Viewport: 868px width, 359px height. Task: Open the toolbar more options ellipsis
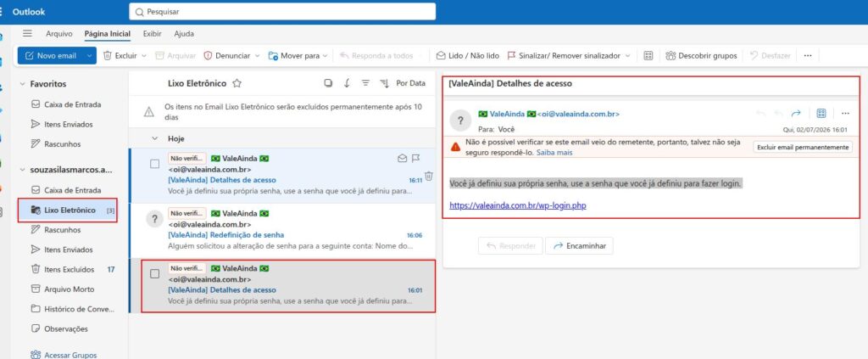coord(808,55)
